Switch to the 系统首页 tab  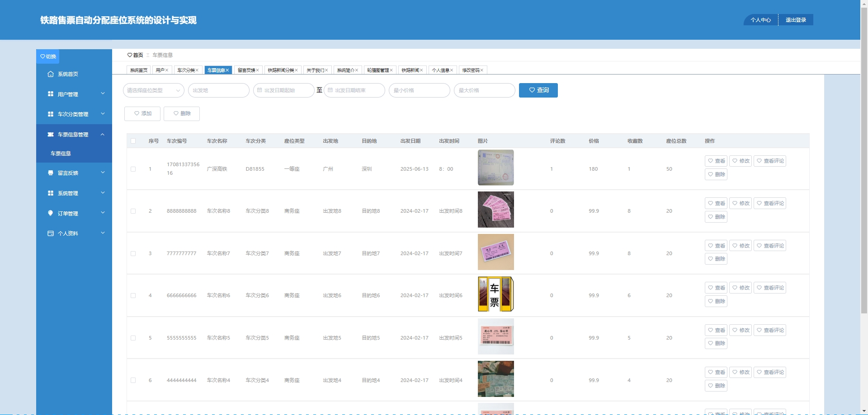[x=139, y=70]
